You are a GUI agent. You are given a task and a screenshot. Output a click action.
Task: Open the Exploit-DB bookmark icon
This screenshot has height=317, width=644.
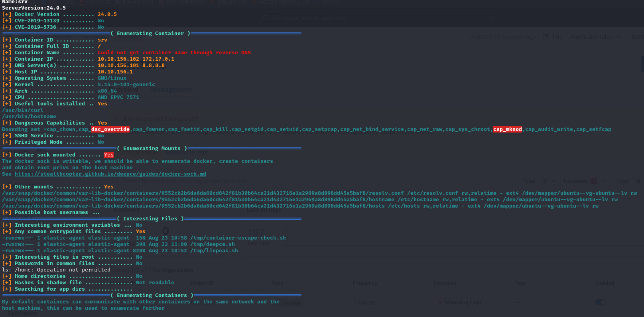pyautogui.click(x=214, y=2)
